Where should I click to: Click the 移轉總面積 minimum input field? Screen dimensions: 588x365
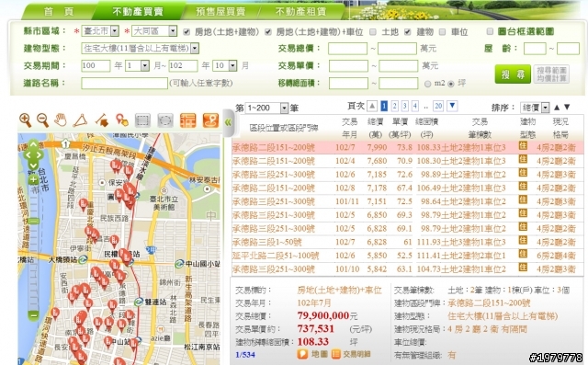pos(348,84)
